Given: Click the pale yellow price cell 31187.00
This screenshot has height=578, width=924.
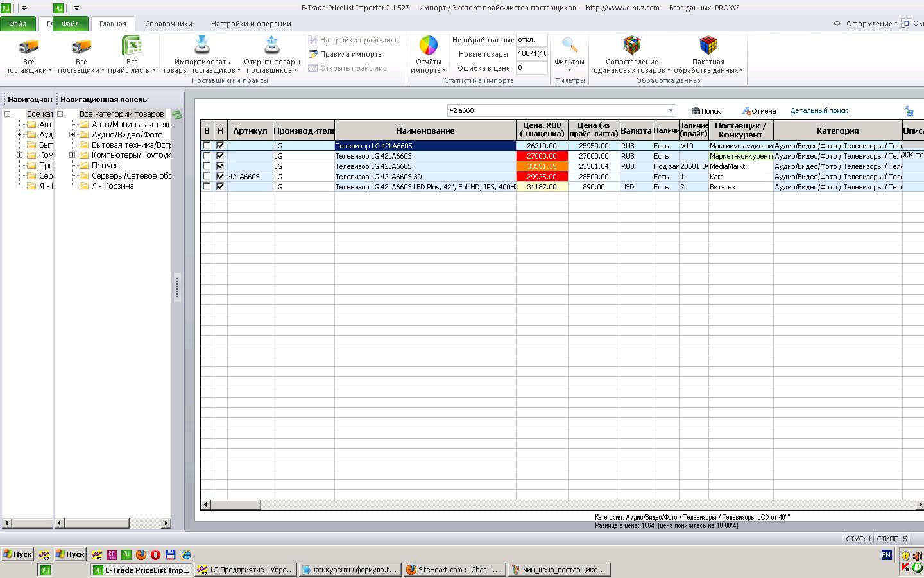Looking at the screenshot, I should pos(542,187).
